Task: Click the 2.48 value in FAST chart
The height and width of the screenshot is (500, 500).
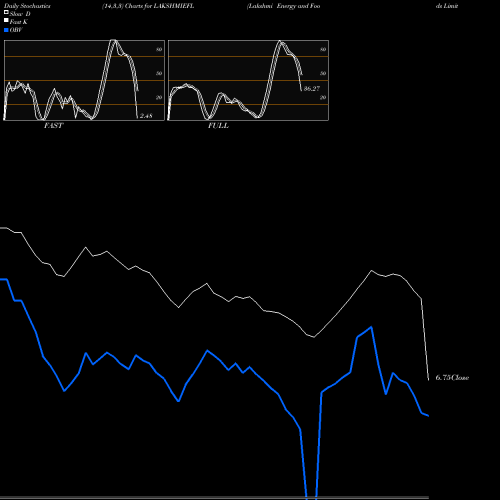Action: [x=146, y=116]
